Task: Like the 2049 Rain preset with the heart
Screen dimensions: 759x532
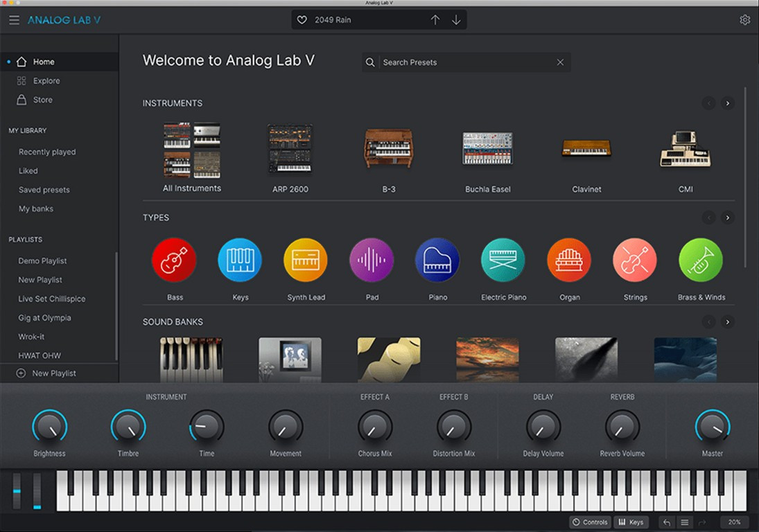Action: point(302,20)
